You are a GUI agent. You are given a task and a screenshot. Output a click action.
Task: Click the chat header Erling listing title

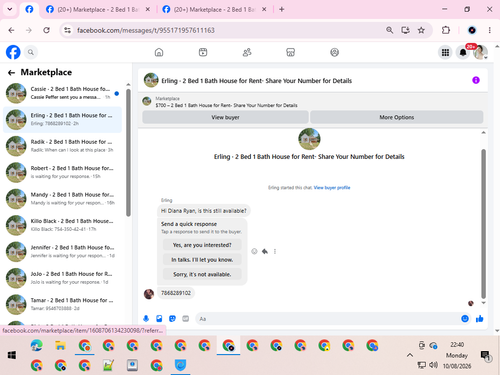click(x=256, y=81)
